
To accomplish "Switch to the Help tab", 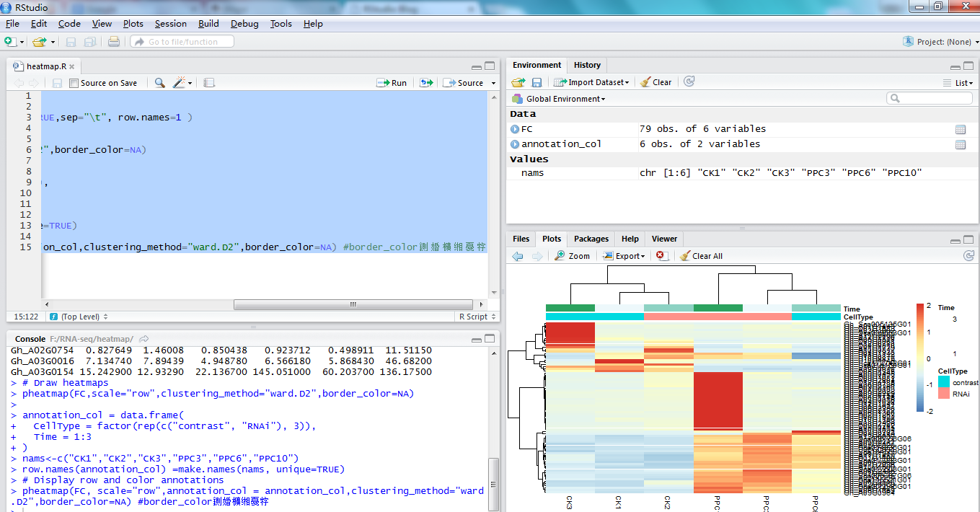I will [630, 239].
